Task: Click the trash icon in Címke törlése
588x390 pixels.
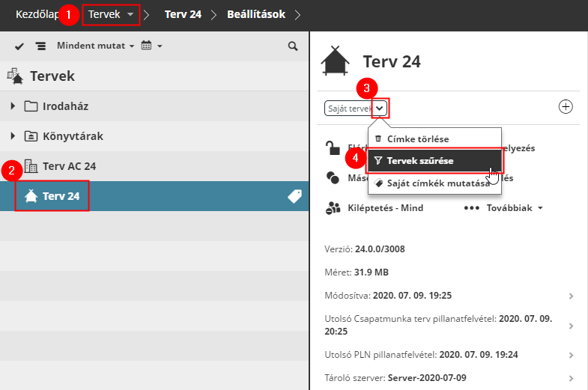Action: pyautogui.click(x=378, y=138)
